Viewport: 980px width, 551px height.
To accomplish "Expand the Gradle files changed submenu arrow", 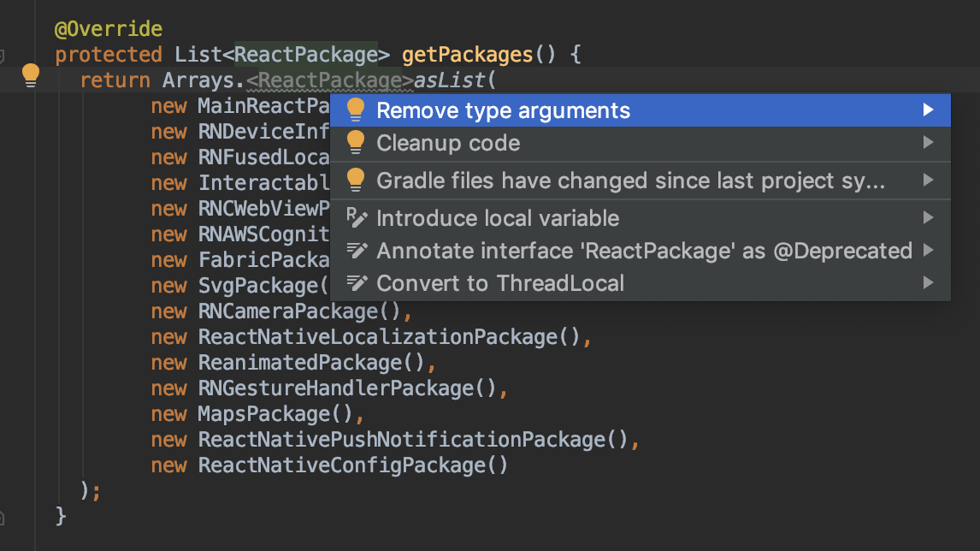I will pyautogui.click(x=928, y=181).
